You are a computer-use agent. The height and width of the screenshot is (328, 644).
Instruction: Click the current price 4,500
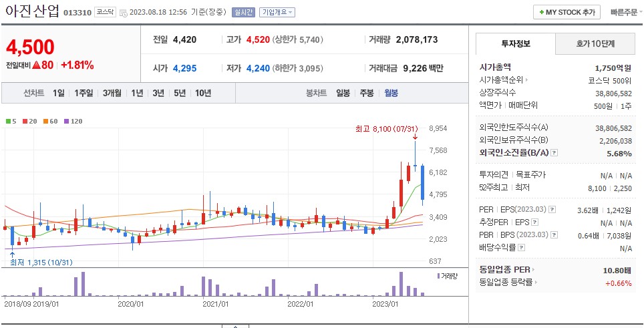(30, 47)
